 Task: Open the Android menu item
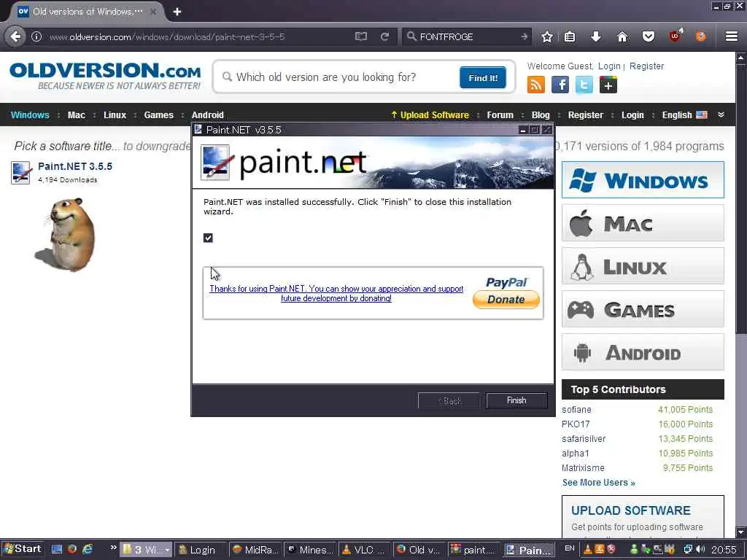pos(207,114)
